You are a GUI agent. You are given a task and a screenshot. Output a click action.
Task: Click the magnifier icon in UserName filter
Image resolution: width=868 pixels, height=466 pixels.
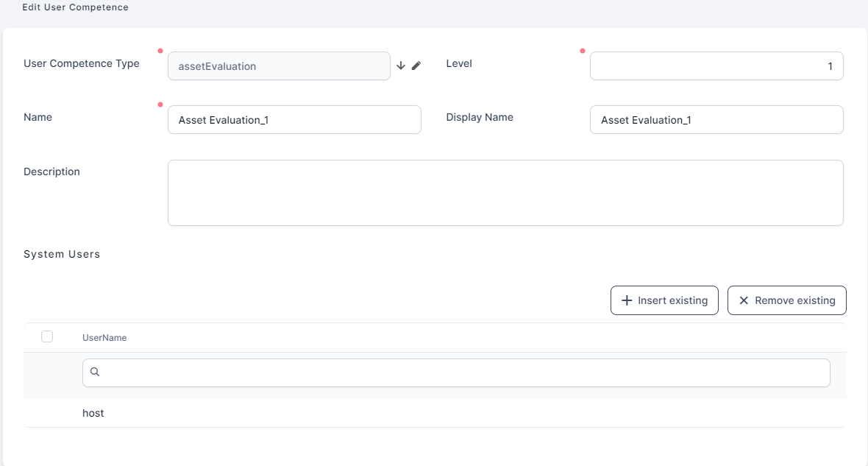pyautogui.click(x=95, y=373)
